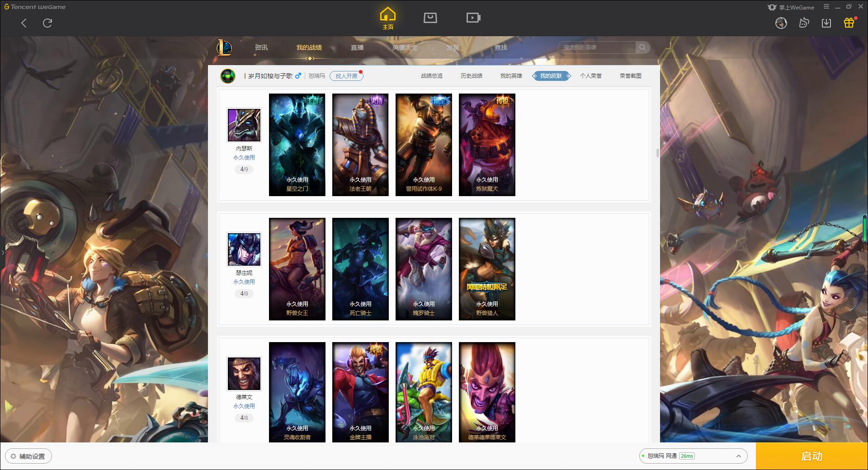
Task: Click the 启动 launch game button
Action: coord(812,456)
